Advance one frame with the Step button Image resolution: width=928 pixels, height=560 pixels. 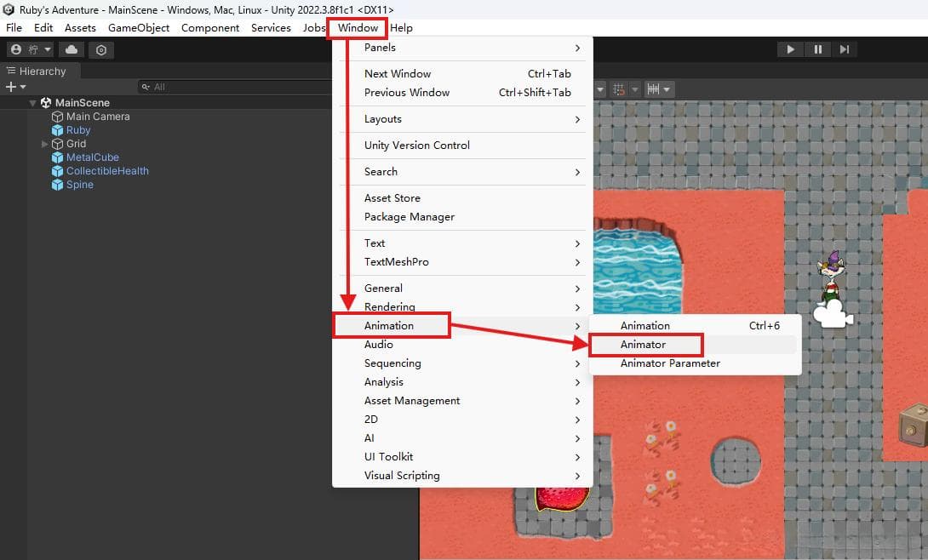click(x=845, y=49)
